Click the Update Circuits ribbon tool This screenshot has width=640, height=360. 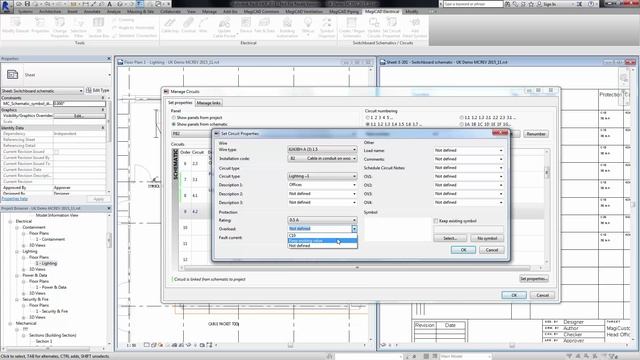pos(374,27)
